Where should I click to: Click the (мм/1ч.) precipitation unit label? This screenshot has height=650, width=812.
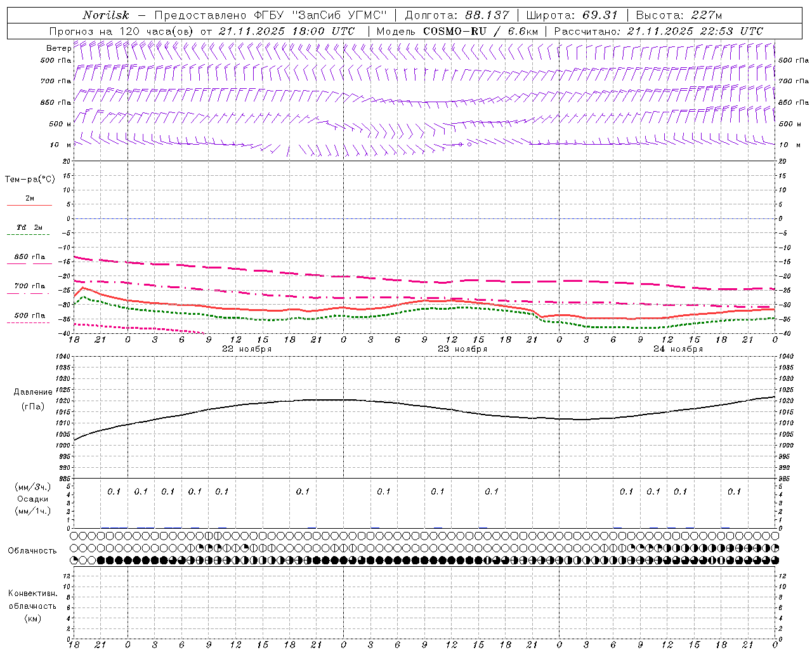click(33, 511)
